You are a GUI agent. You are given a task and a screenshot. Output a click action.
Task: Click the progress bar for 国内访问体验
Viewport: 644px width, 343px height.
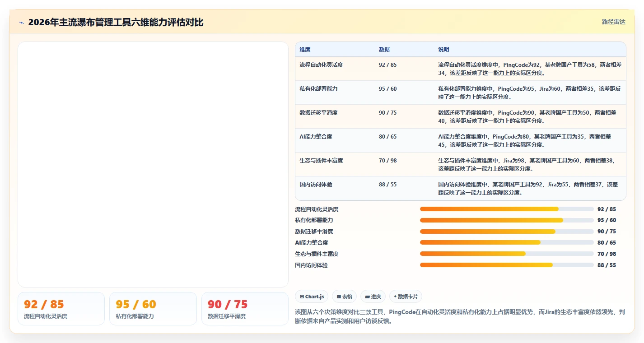pyautogui.click(x=507, y=265)
